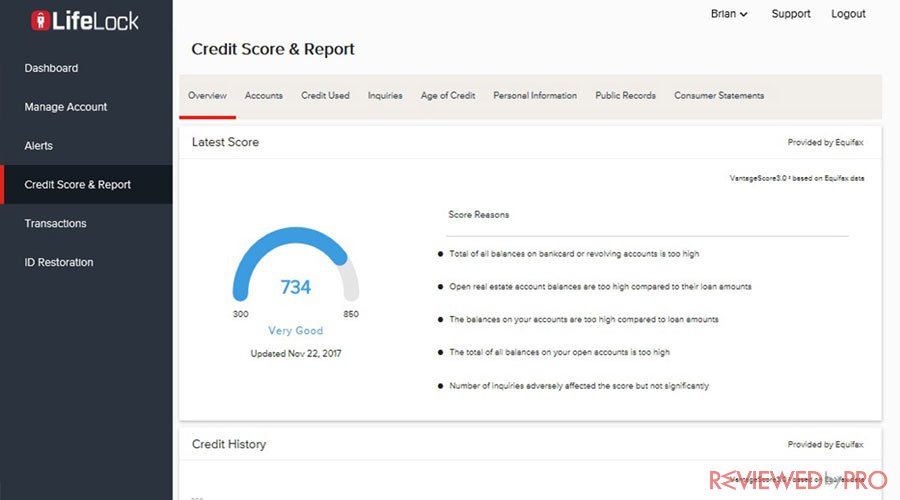The image size is (900, 500).
Task: Open the Personal Information tab
Action: point(535,95)
